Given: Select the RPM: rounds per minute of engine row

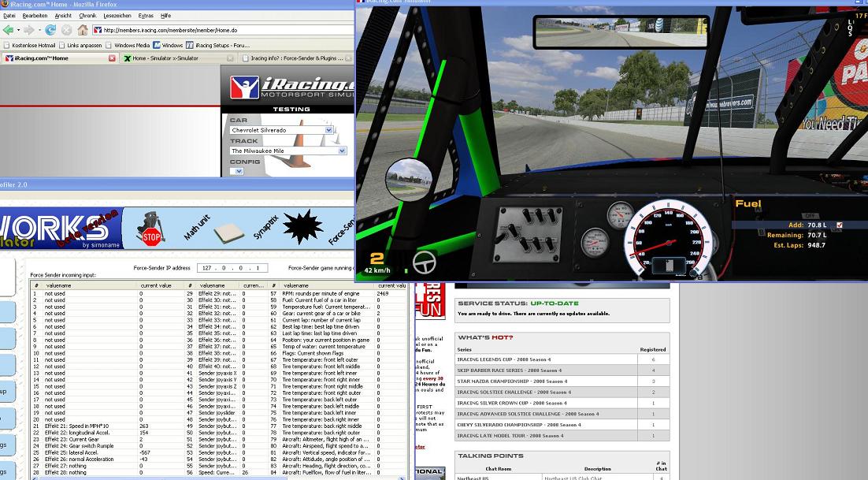Looking at the screenshot, I should 338,293.
